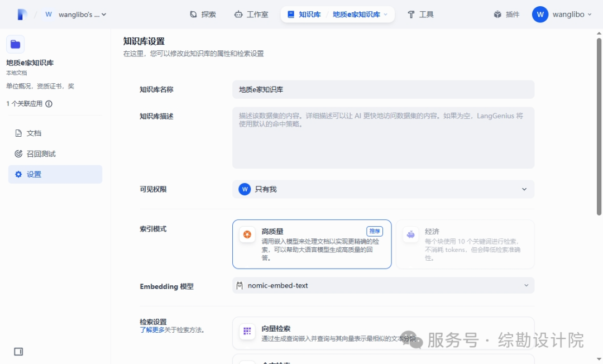
Task: Click the blue knowledge base folder icon
Action: tap(15, 44)
